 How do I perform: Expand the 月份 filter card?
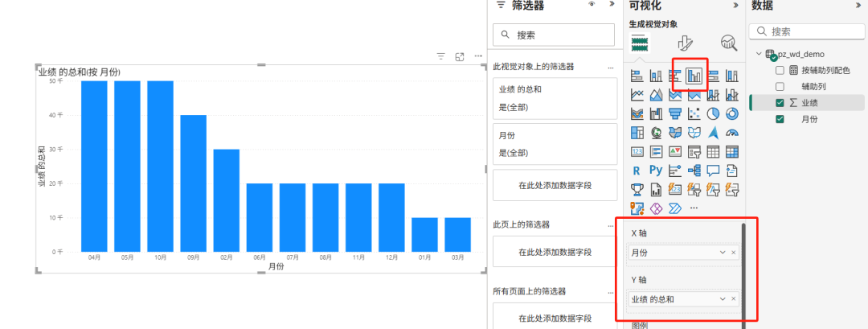[555, 144]
